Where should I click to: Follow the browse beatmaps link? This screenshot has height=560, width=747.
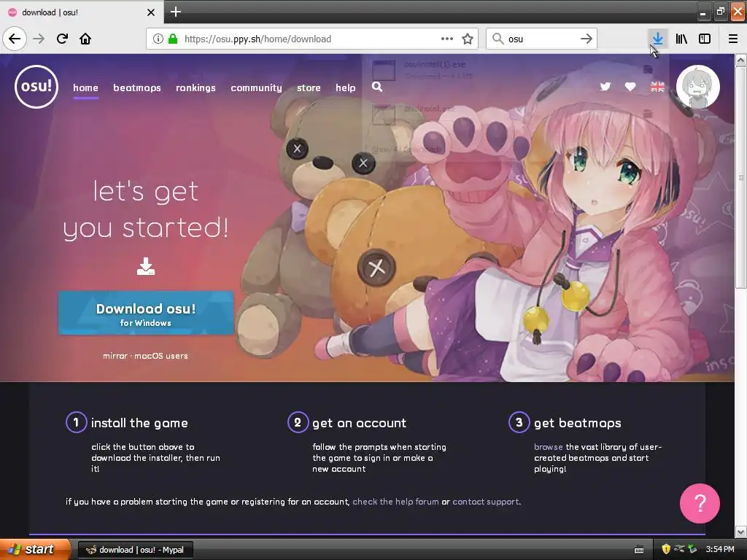[549, 447]
